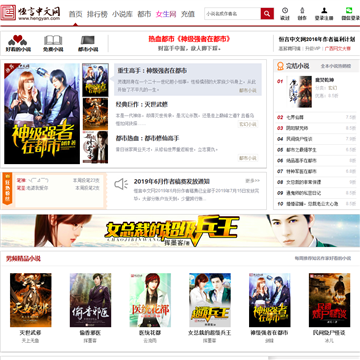This screenshot has width=360, height=360.
Task: Focus the novel name search field
Action: tap(232, 14)
